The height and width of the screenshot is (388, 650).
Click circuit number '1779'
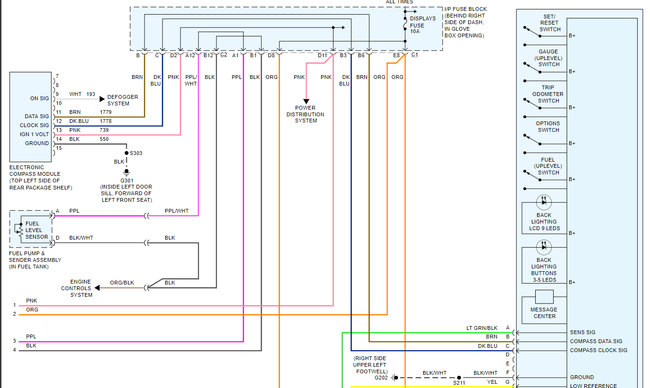[x=106, y=112]
